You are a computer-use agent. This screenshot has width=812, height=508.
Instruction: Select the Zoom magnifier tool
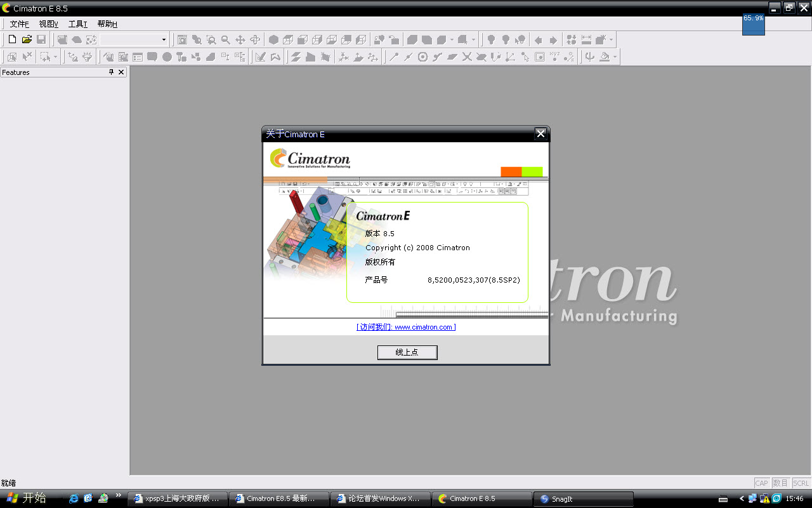pos(226,39)
